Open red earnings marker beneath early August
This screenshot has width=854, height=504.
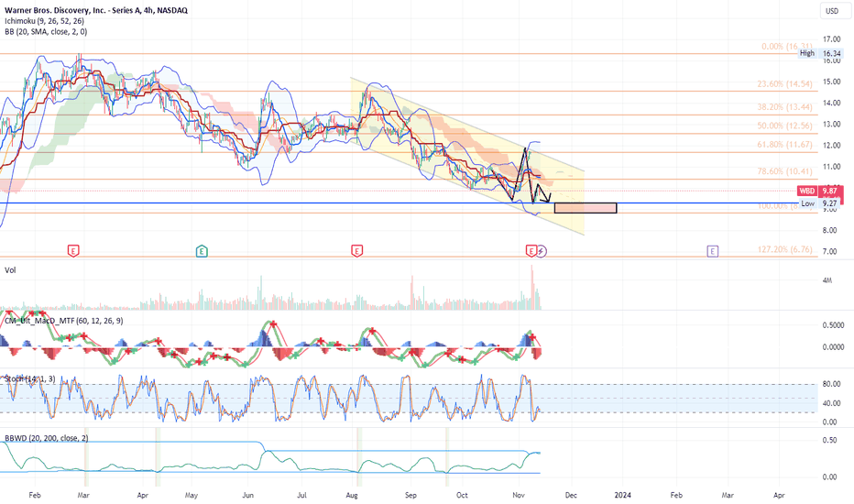tap(356, 251)
